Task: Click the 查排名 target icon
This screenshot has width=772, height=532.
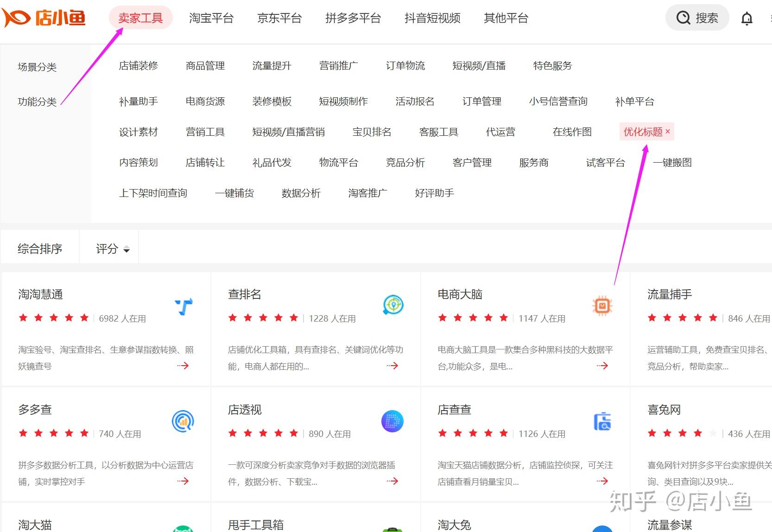Action: [x=393, y=305]
